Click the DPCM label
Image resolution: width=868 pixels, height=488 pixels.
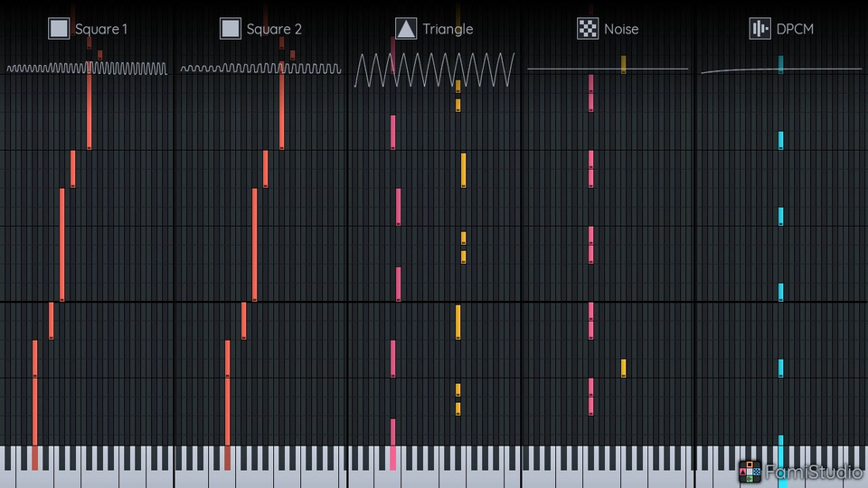tap(795, 29)
